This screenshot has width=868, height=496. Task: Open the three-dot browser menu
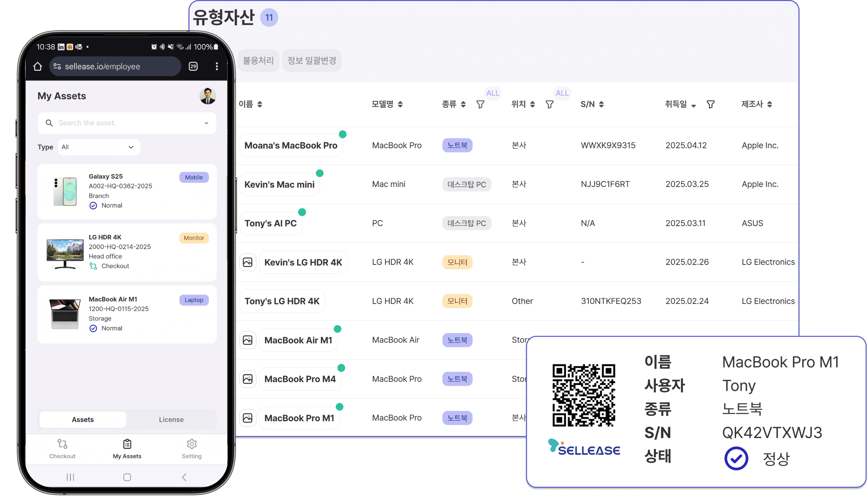(x=217, y=67)
